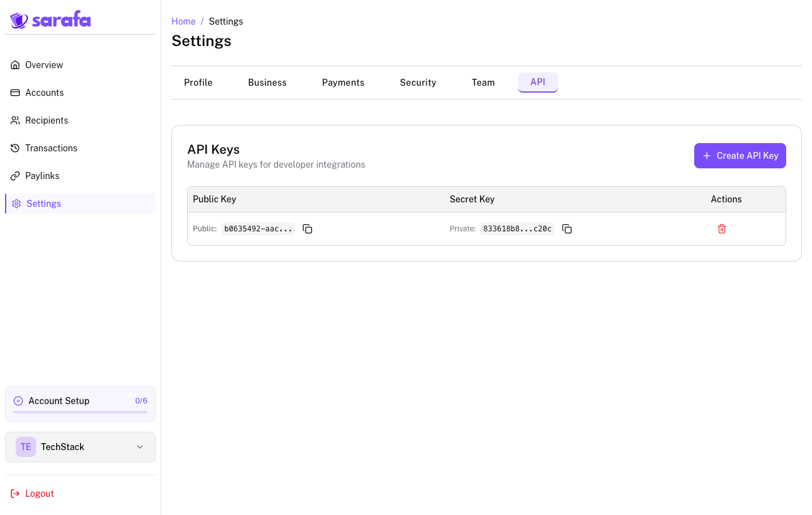
Task: Click the Accounts card icon
Action: point(15,93)
